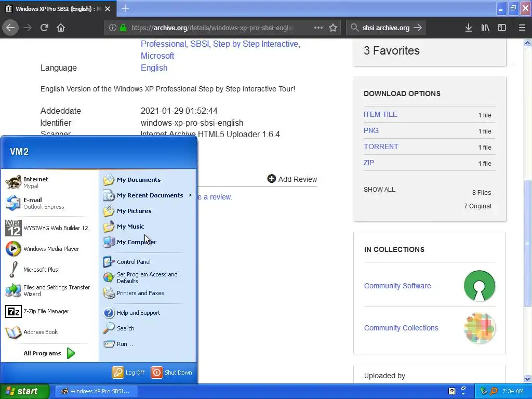Click the browser forward arrow button
The image size is (532, 399).
(x=27, y=28)
